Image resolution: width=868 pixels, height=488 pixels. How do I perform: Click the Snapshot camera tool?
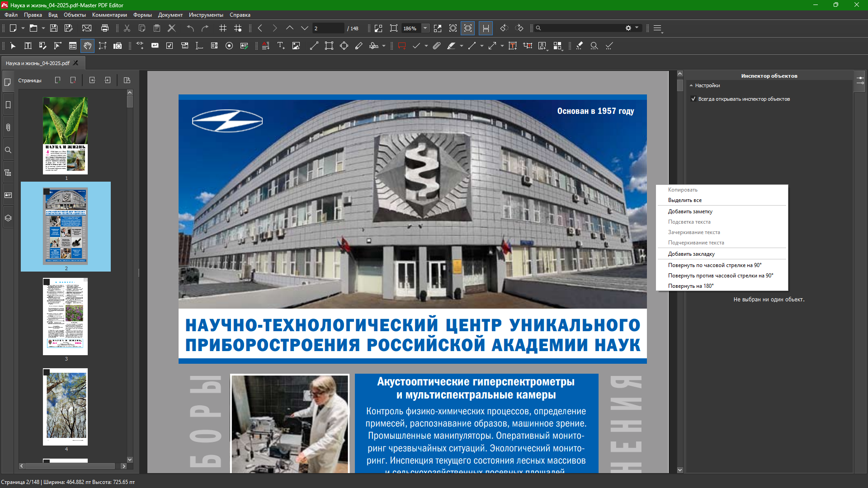(118, 46)
